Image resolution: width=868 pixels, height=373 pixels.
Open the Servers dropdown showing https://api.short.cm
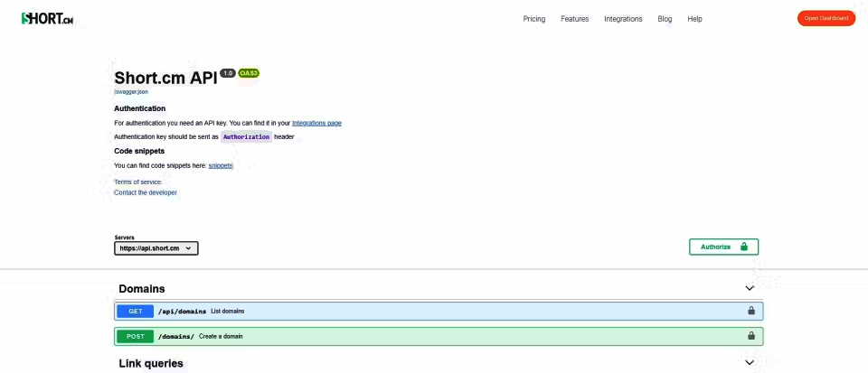156,248
